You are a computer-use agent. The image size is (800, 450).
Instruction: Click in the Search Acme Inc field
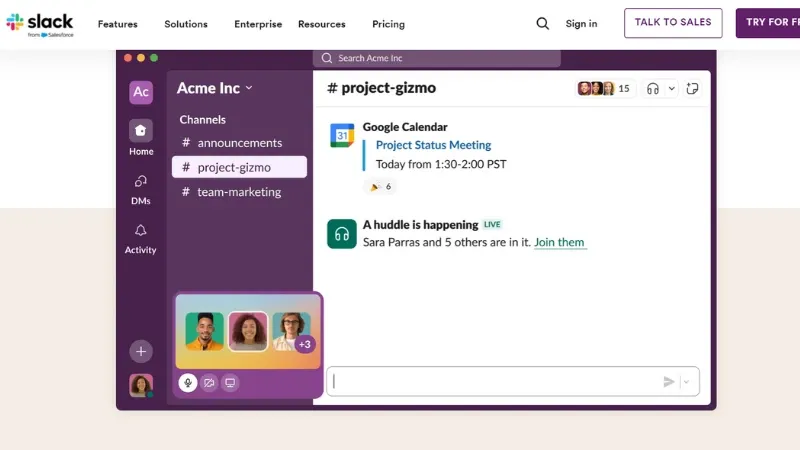point(437,58)
